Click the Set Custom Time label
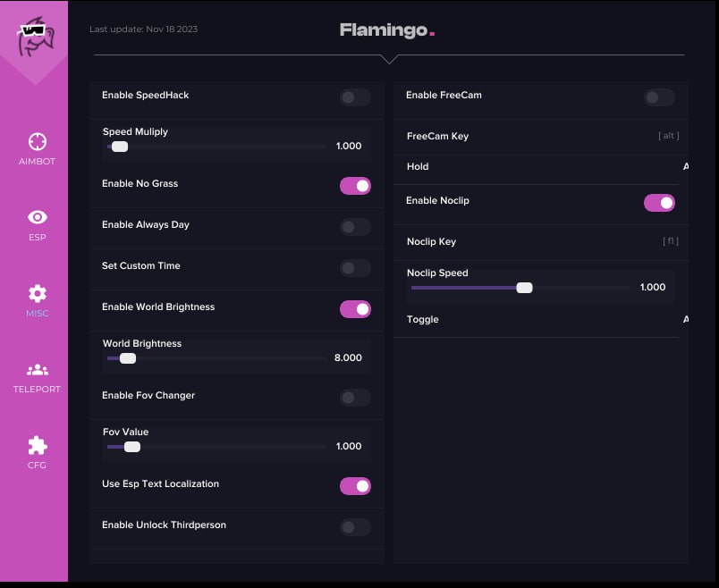 140,265
